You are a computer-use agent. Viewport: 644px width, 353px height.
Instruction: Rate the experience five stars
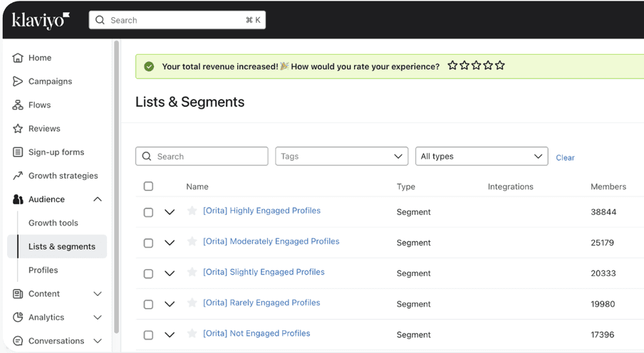pos(500,65)
